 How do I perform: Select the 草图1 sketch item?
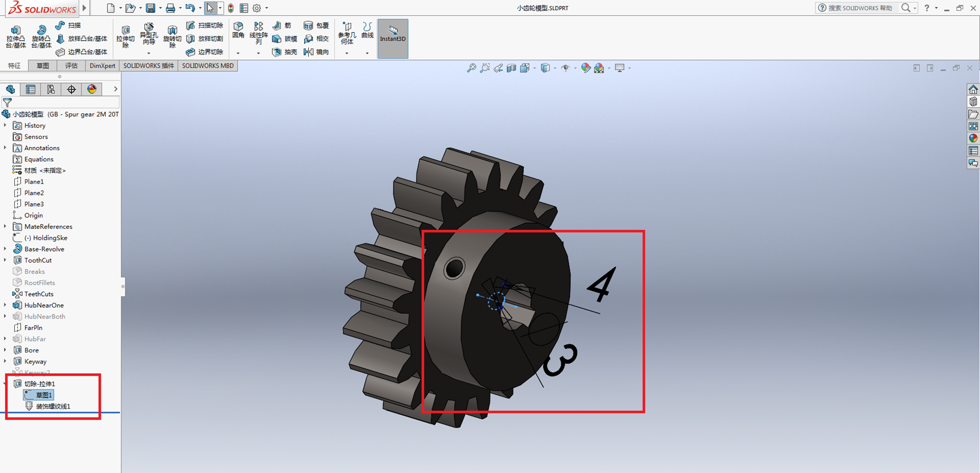[39, 395]
